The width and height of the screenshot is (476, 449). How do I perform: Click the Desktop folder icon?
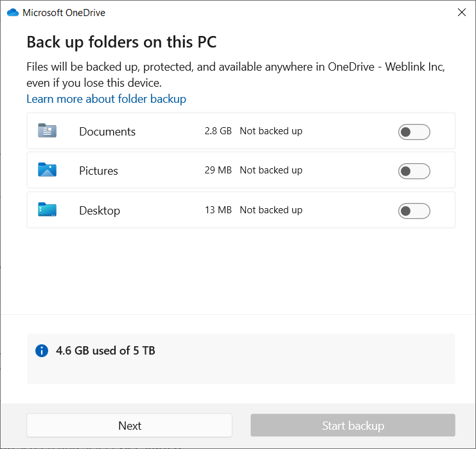click(x=47, y=210)
